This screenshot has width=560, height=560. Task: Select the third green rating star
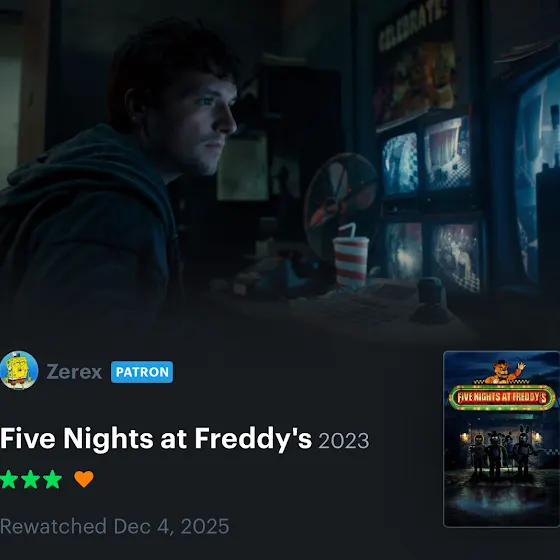click(52, 479)
